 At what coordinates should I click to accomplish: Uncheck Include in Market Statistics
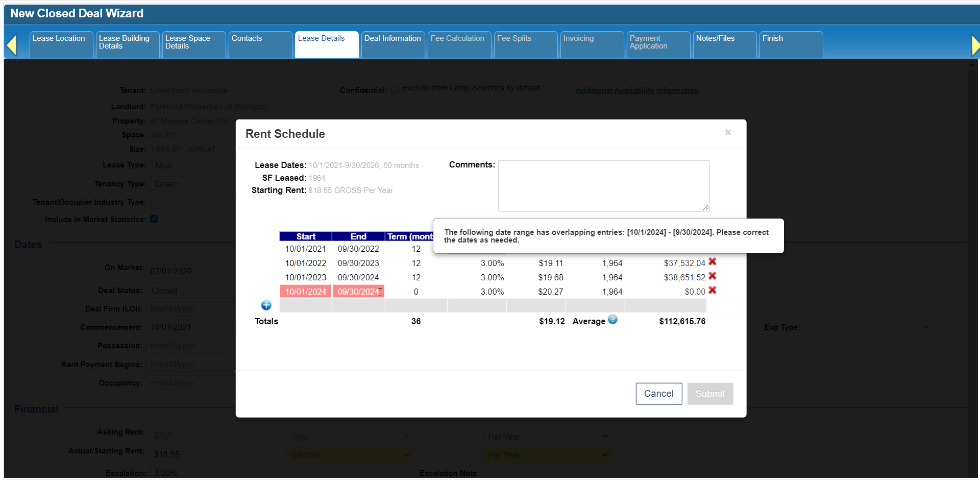click(x=154, y=219)
